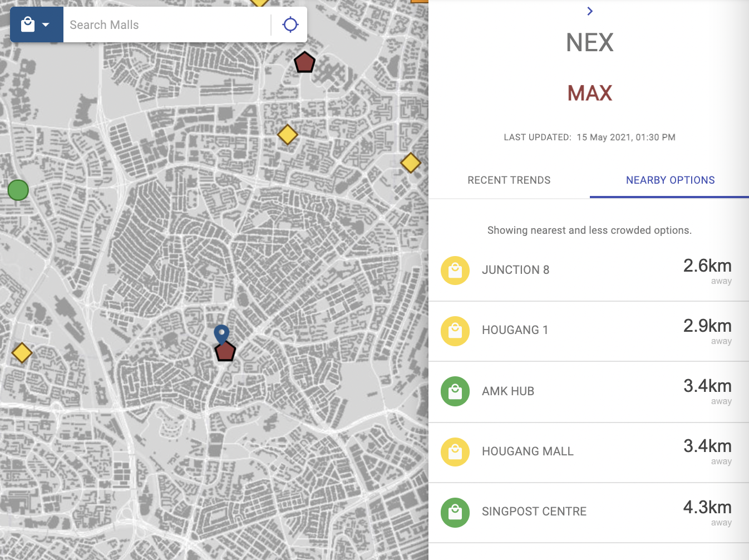Click the locate-me crosshair icon

290,24
